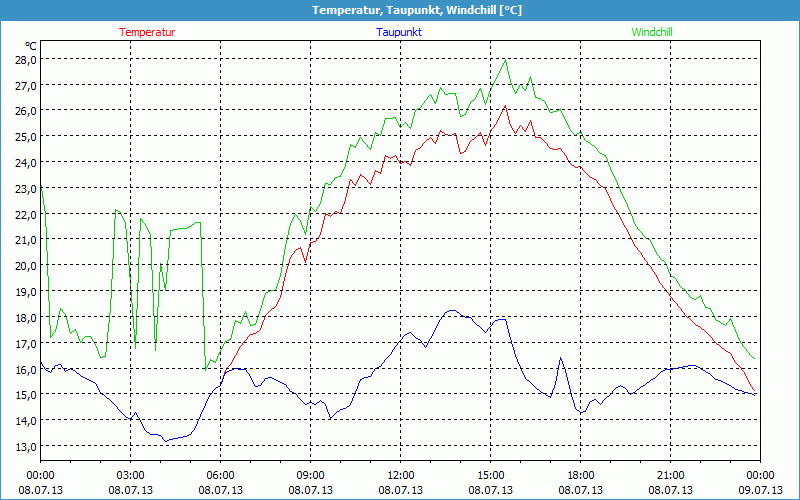Click the 21,0 y-axis value
This screenshot has width=800, height=500.
click(27, 240)
